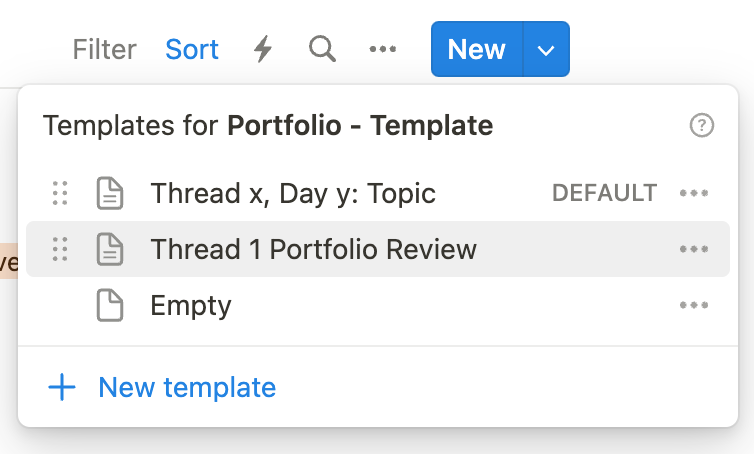The height and width of the screenshot is (454, 754).
Task: Click page icon of Thread x, Day y: Topic
Action: (109, 193)
